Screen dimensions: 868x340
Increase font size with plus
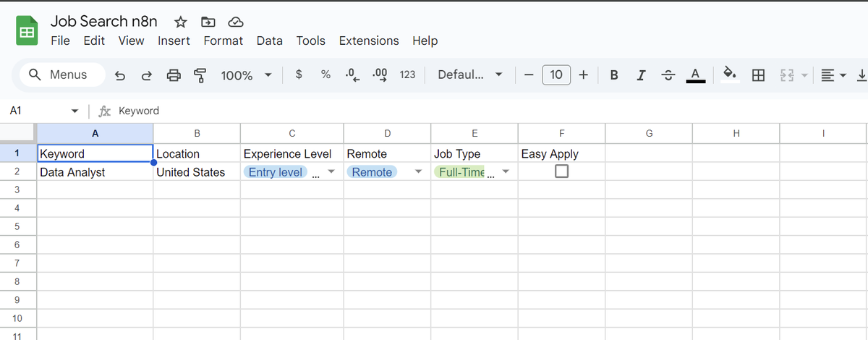coord(583,75)
